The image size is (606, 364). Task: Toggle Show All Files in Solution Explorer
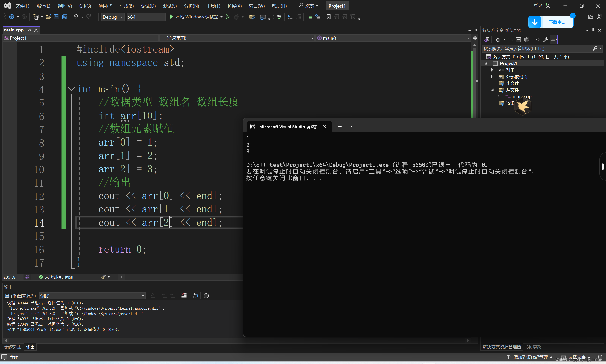point(527,39)
